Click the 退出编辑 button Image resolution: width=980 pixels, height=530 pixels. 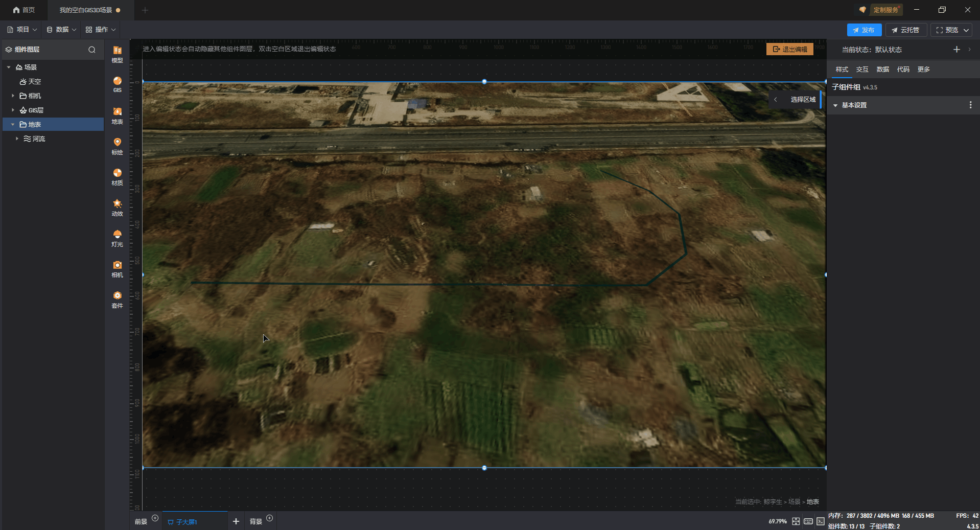pyautogui.click(x=789, y=49)
